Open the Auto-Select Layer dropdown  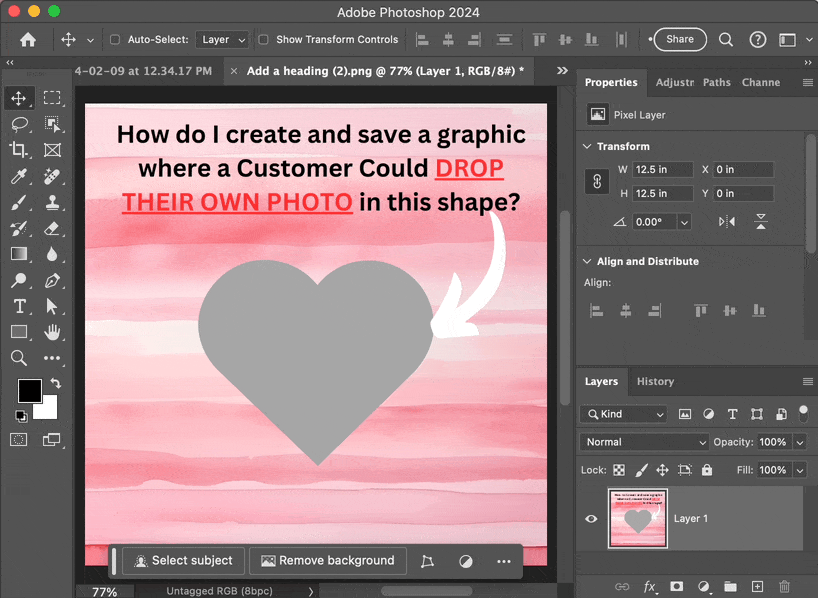pyautogui.click(x=222, y=40)
